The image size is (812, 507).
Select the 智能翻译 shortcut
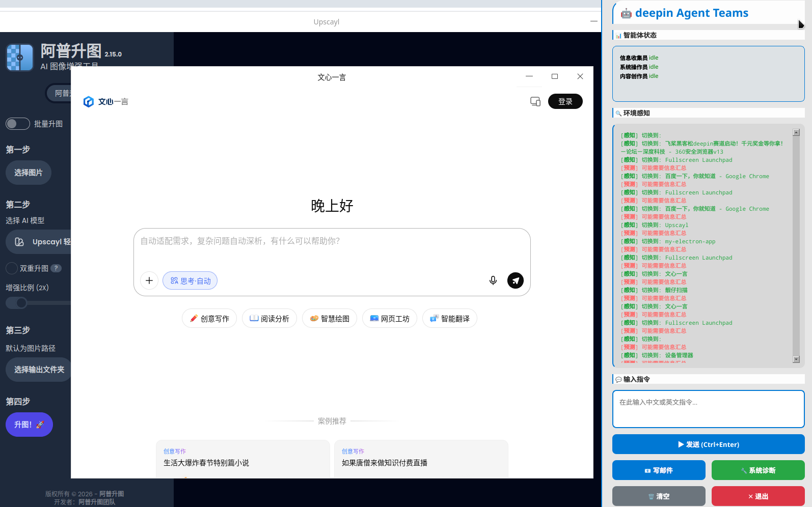pos(450,319)
